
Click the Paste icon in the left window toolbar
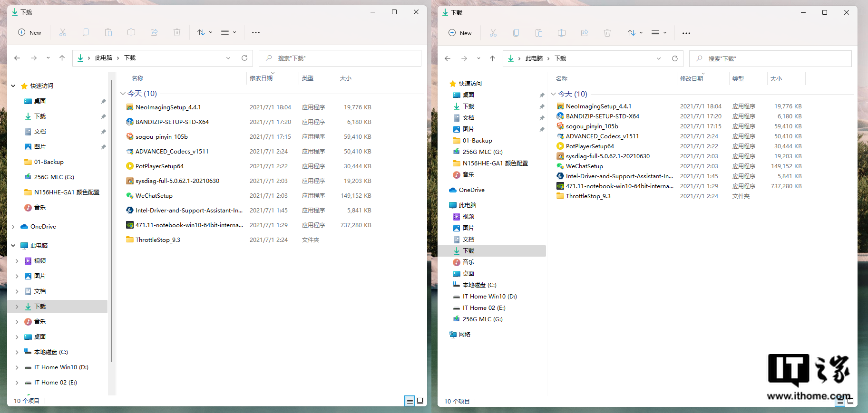click(108, 32)
